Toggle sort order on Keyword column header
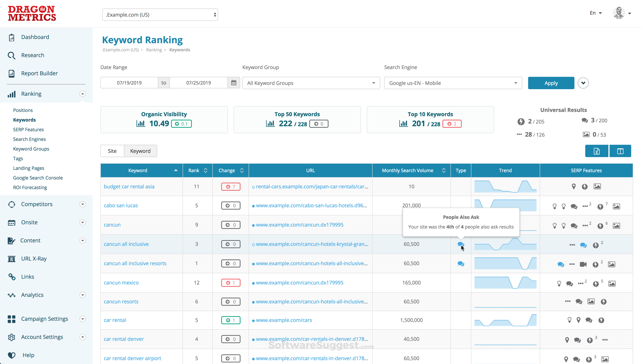The height and width of the screenshot is (364, 642). (176, 170)
